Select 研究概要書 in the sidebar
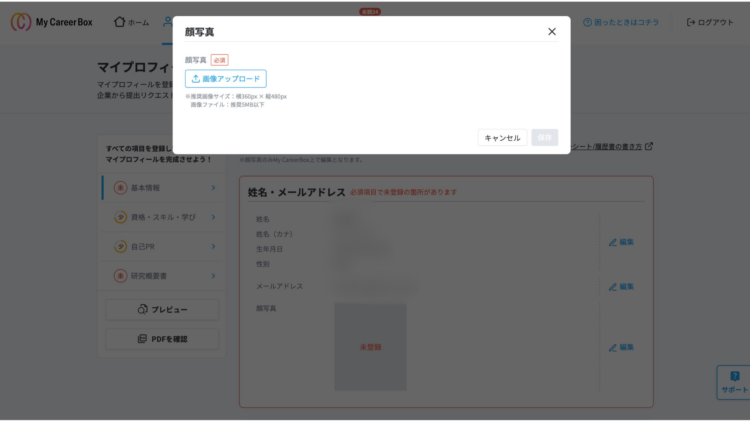This screenshot has width=750, height=422. [162, 276]
